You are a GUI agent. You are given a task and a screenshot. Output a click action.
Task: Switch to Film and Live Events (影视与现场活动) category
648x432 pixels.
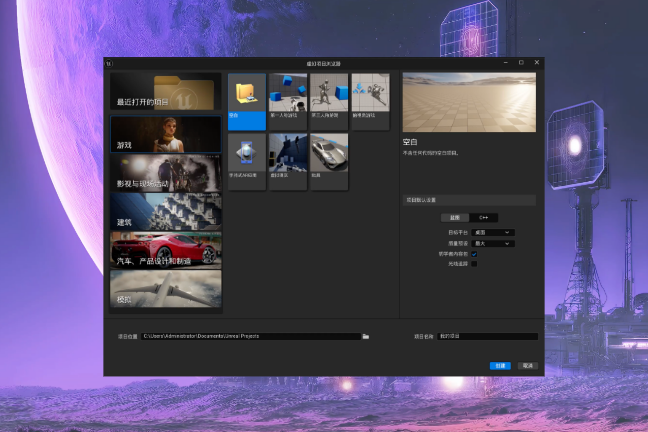[x=166, y=173]
